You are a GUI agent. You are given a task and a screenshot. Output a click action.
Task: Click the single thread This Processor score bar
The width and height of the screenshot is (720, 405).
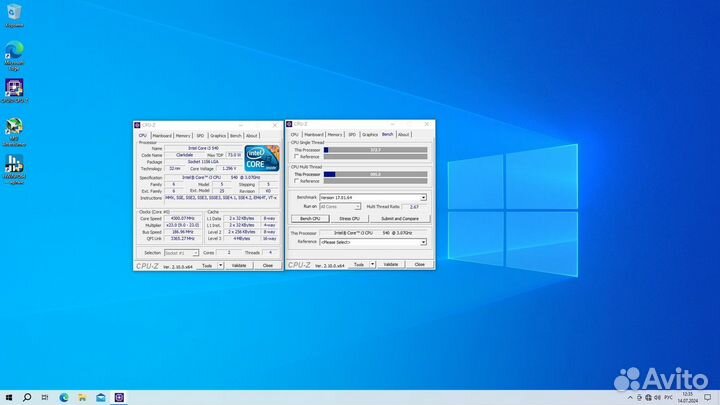click(376, 150)
